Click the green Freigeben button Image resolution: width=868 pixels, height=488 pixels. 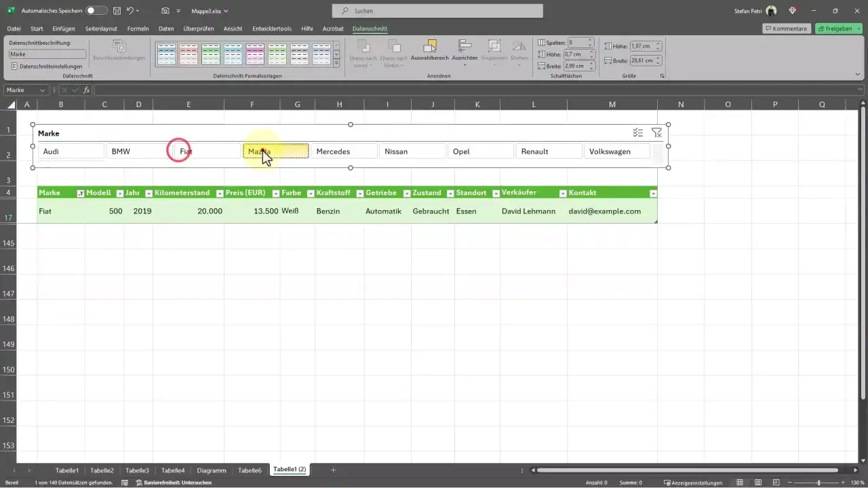click(x=839, y=29)
